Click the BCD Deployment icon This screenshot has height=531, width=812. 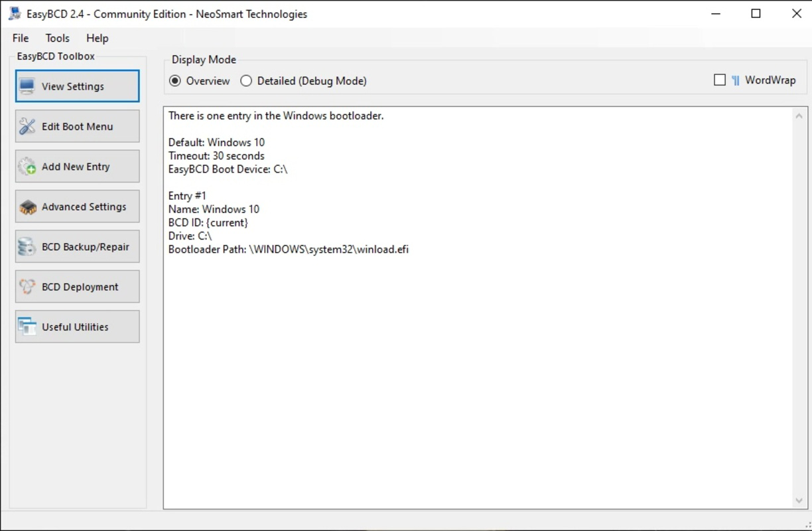(27, 287)
